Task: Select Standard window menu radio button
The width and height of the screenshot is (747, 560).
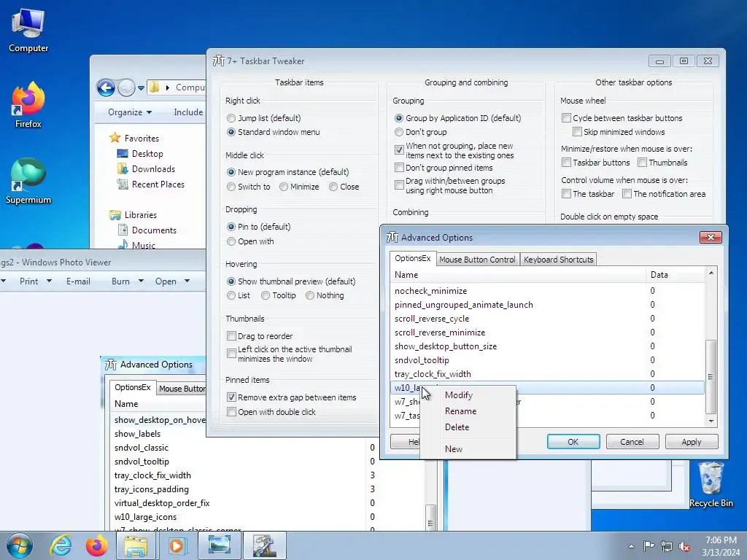Action: [231, 132]
